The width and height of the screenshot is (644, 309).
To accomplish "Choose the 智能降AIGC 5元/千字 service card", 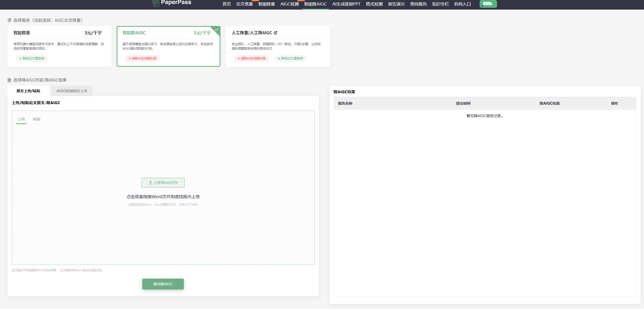I will [169, 46].
